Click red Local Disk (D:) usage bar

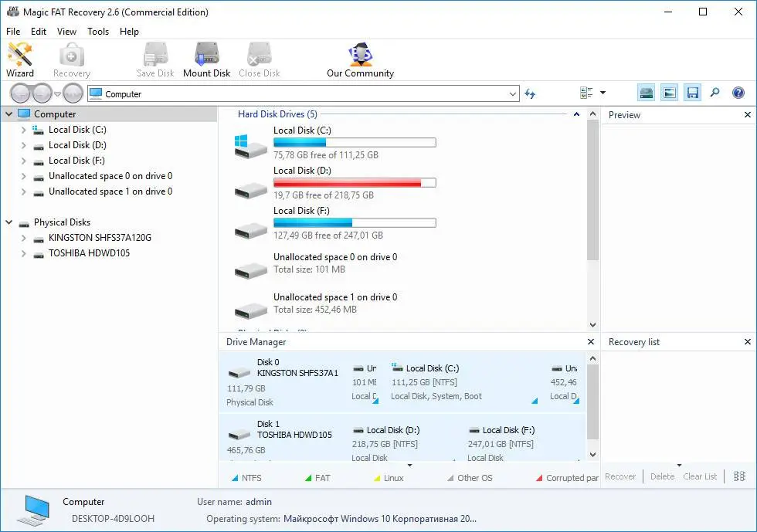tap(355, 182)
